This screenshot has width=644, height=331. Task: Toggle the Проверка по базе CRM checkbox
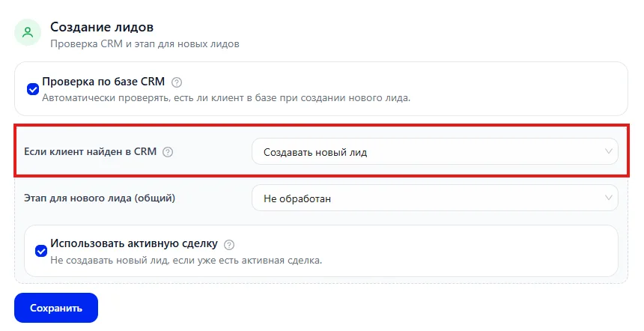point(33,89)
